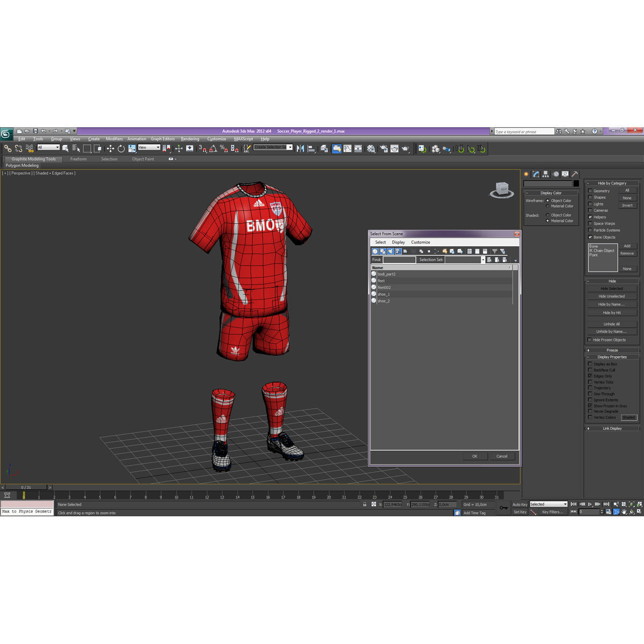Click the Save File quick access icon
This screenshot has height=644, width=644.
click(35, 131)
